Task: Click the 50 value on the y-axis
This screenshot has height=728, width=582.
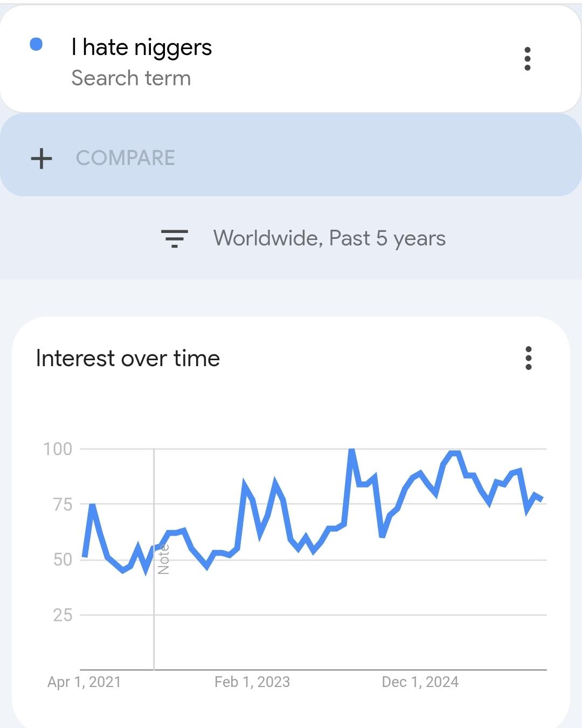Action: click(x=63, y=560)
